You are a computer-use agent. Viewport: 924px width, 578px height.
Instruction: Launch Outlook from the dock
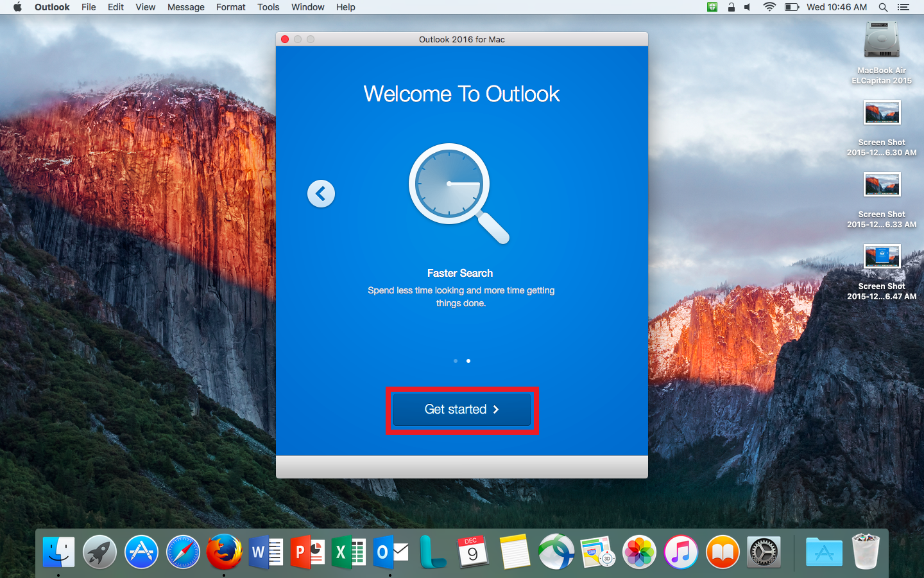coord(391,552)
